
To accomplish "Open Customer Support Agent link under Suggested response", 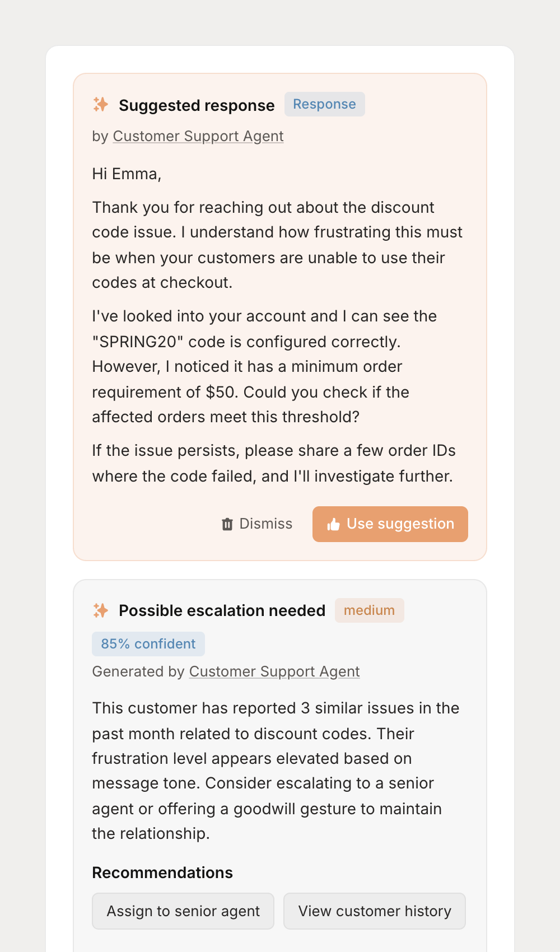I will tap(198, 136).
